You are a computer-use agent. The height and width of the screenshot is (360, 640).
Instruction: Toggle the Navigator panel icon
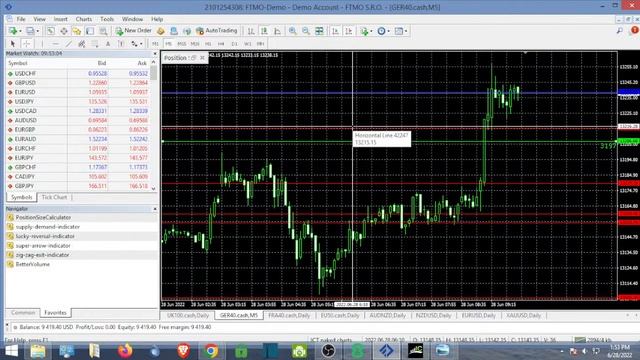click(77, 31)
